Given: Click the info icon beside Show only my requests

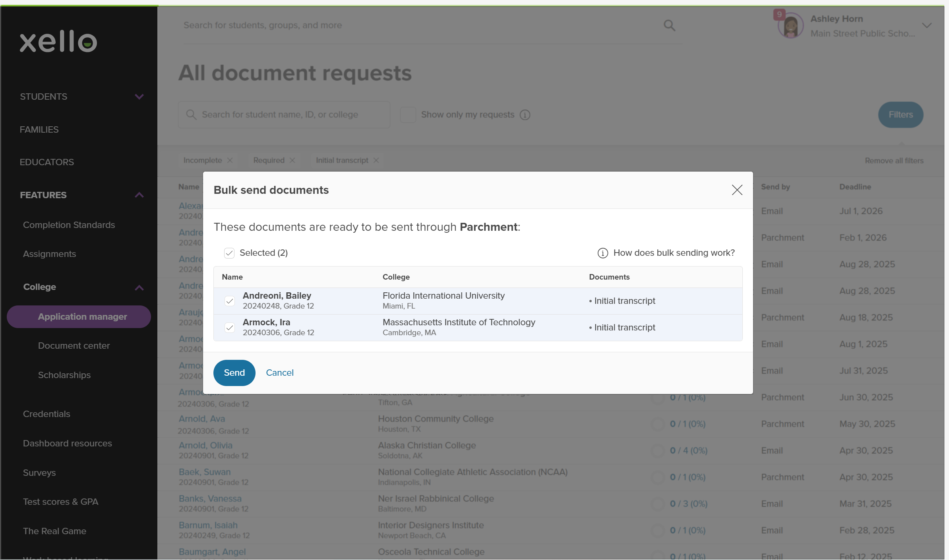Looking at the screenshot, I should coord(525,115).
